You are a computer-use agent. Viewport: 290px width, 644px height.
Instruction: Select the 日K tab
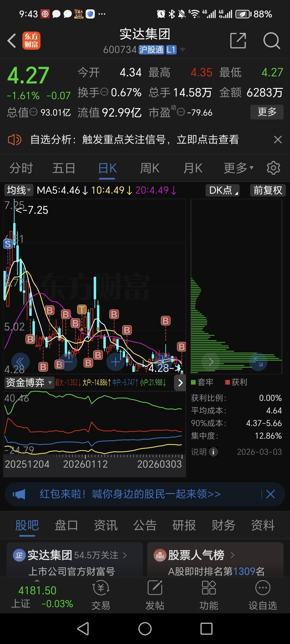(107, 169)
